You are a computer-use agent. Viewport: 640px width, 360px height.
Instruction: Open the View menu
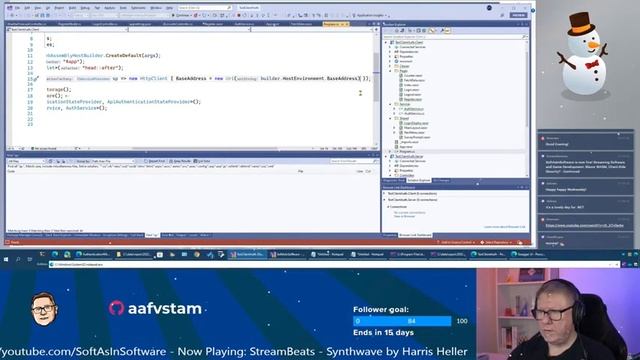pyautogui.click(x=38, y=8)
